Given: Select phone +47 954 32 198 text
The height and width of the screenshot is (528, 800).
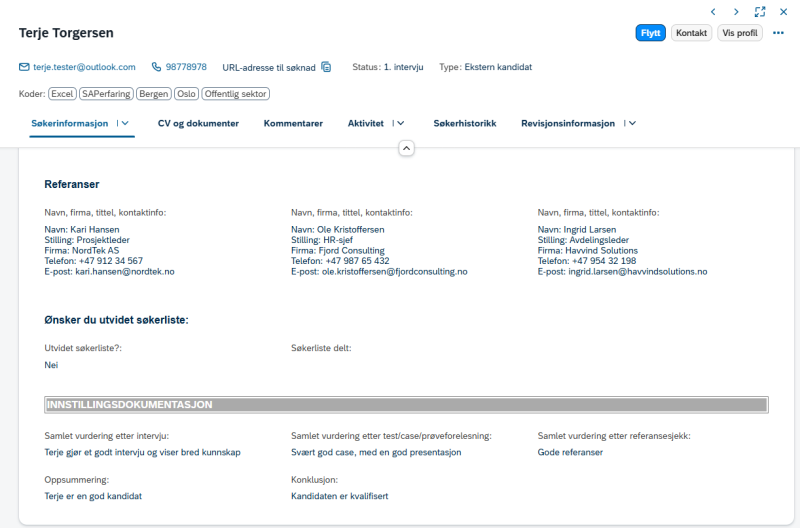Looking at the screenshot, I should [604, 261].
